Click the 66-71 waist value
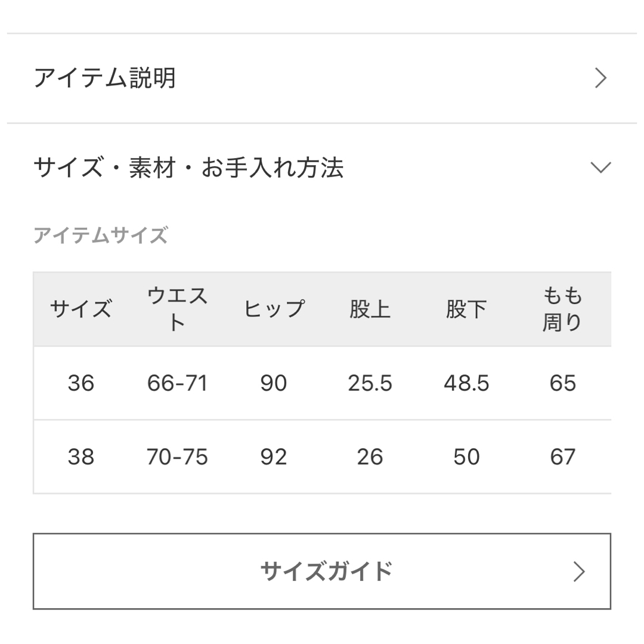The width and height of the screenshot is (644, 644). 177,383
